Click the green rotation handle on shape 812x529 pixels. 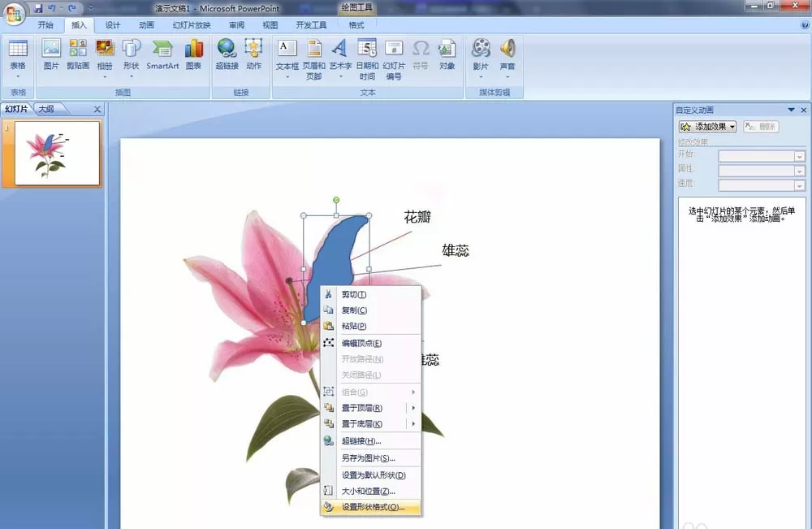(x=336, y=200)
